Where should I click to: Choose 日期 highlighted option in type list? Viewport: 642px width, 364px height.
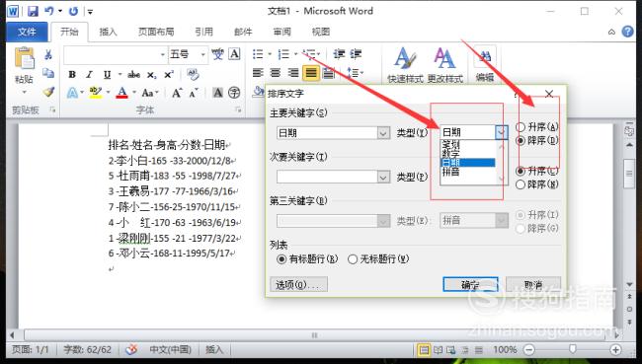click(x=467, y=163)
